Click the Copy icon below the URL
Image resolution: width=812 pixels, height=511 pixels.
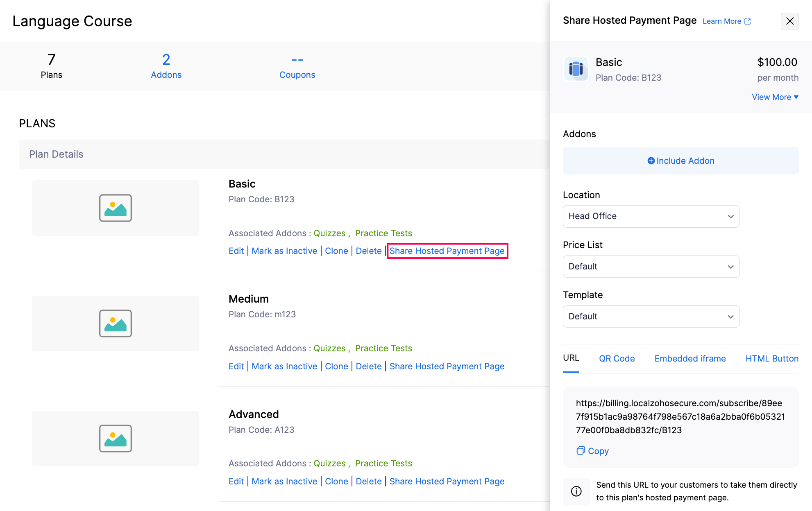(581, 451)
